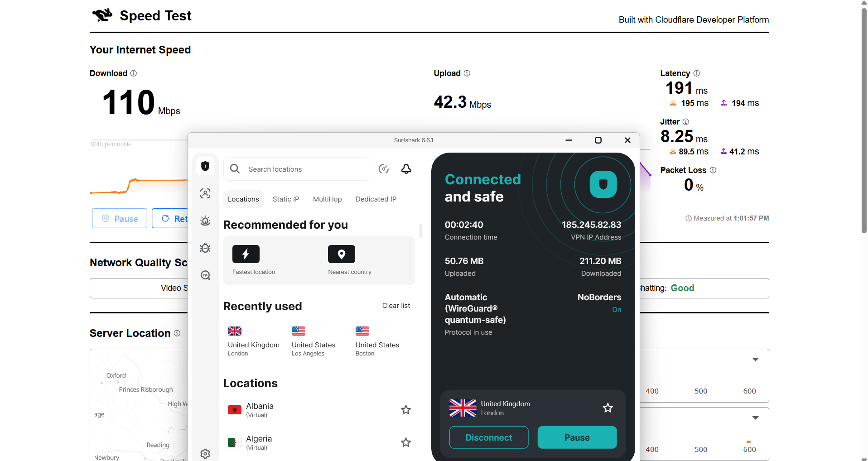This screenshot has width=868, height=461.
Task: Open the Alert feature in sidebar
Action: 205,221
